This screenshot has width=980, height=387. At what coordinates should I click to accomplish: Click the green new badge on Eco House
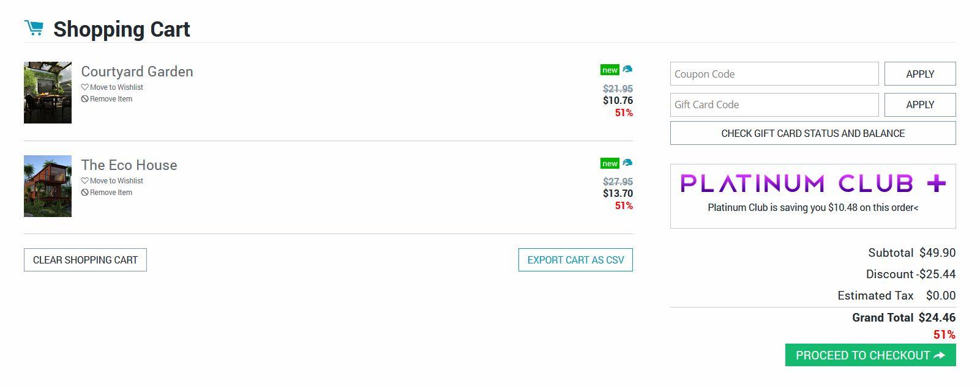610,164
